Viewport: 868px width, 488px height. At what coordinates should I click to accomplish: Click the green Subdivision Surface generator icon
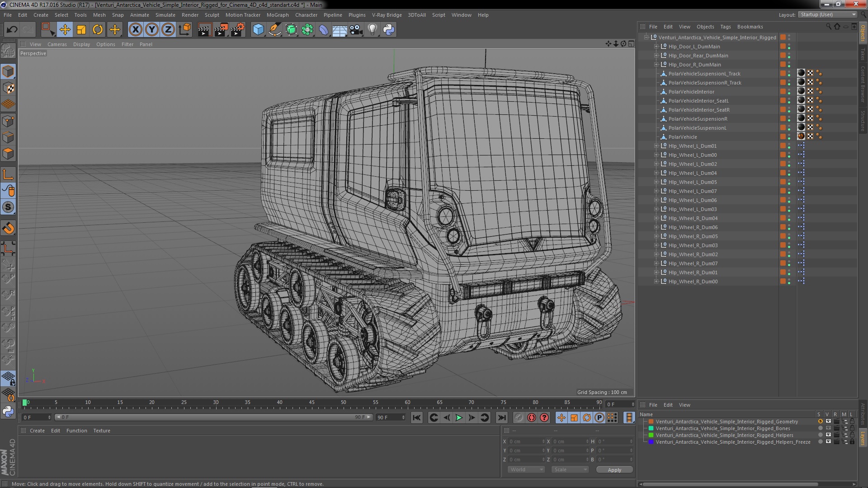(291, 30)
